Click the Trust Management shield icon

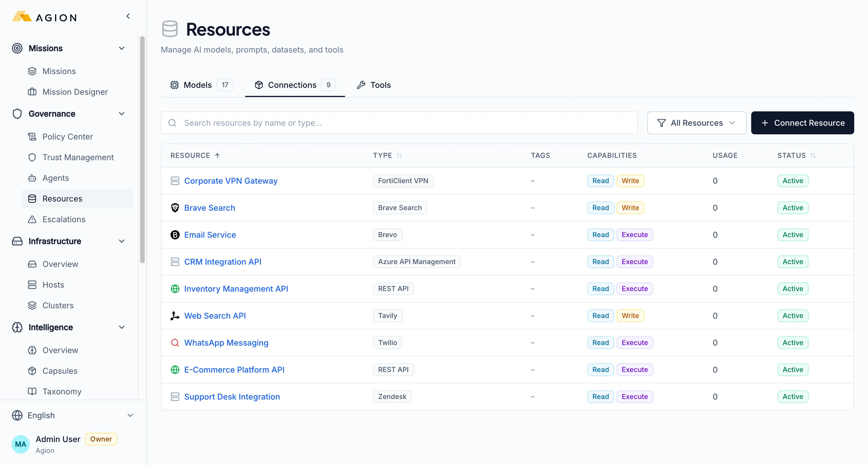click(x=32, y=157)
